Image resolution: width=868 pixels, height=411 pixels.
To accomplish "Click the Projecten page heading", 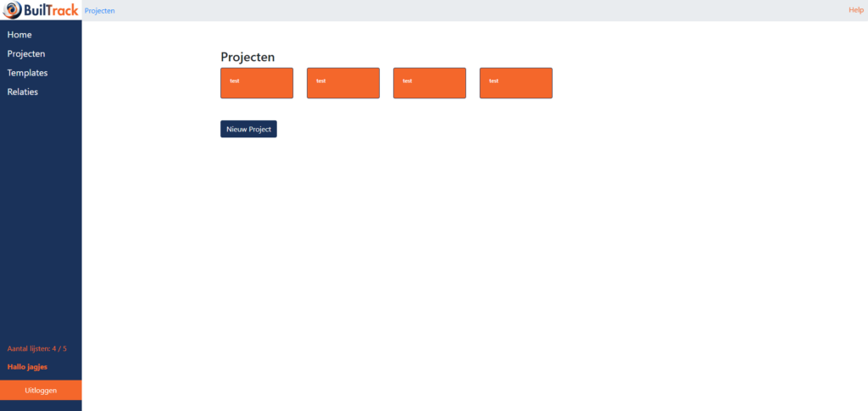I will point(248,57).
